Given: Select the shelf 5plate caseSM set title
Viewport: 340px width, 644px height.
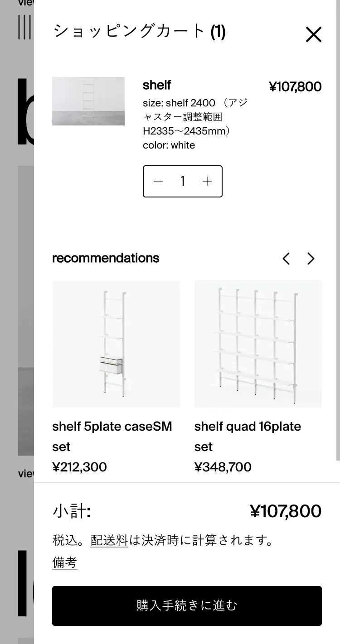Looking at the screenshot, I should pos(112,436).
